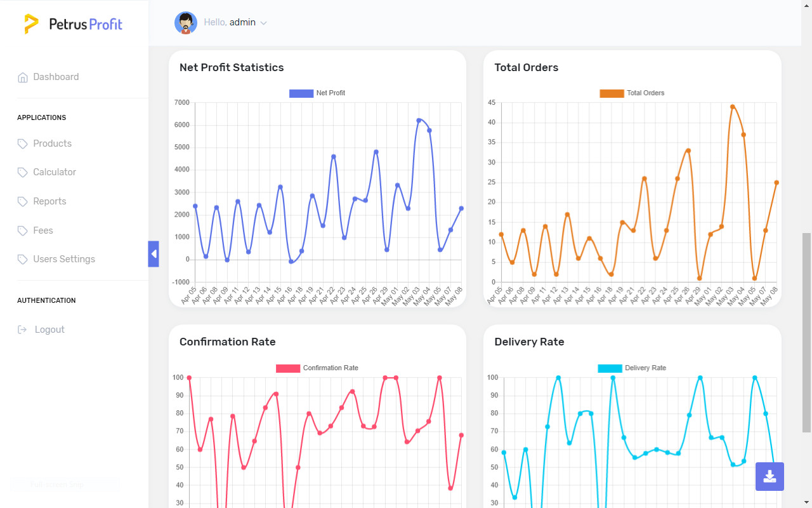
Task: Toggle the Confirmation Rate legend entry
Action: pyautogui.click(x=317, y=368)
